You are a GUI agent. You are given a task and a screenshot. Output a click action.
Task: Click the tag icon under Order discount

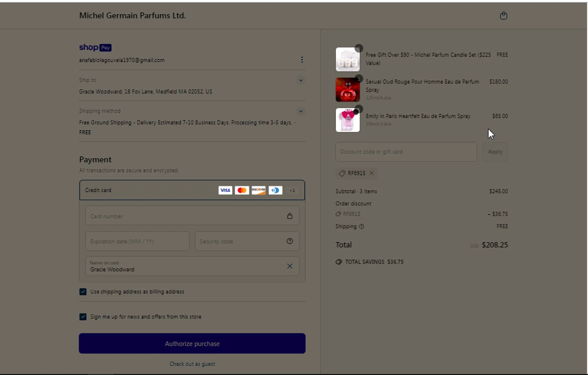[338, 214]
